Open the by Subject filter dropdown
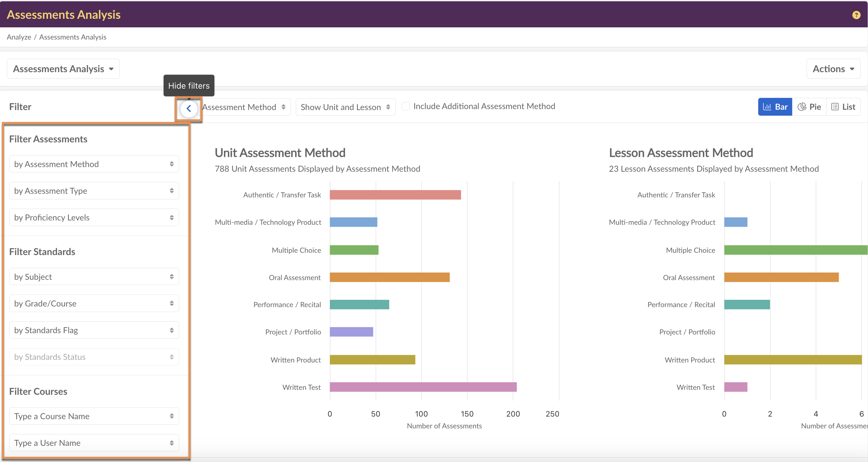Viewport: 868px width, 462px height. click(94, 276)
